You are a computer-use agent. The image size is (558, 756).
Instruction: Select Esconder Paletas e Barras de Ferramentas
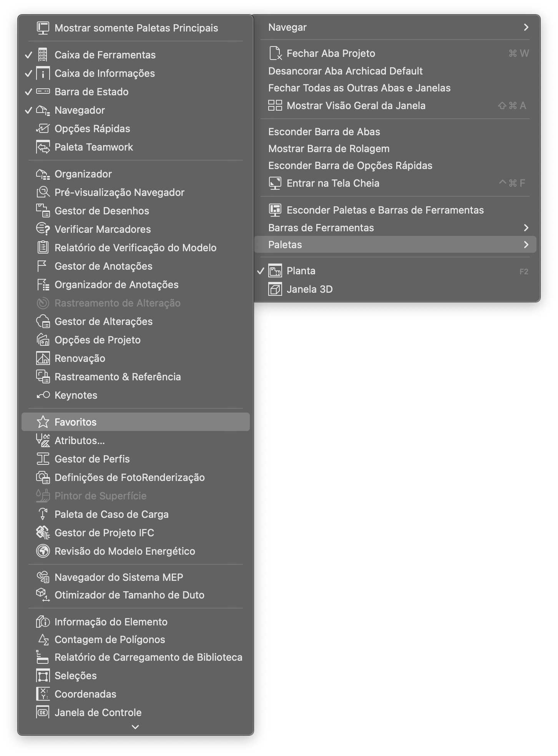[395, 210]
